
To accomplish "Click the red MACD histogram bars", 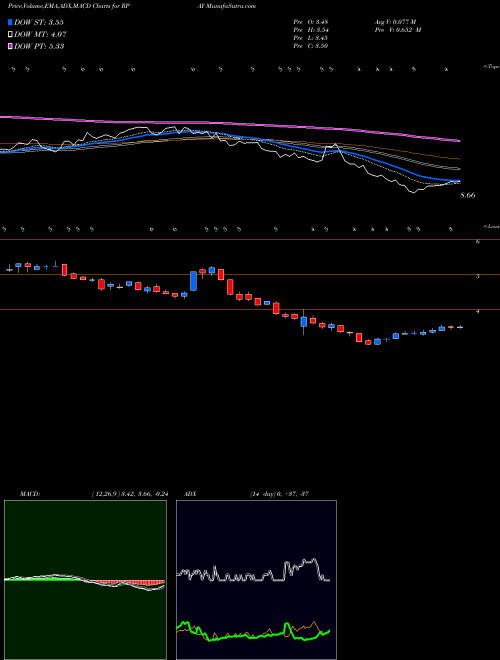I will point(126,582).
